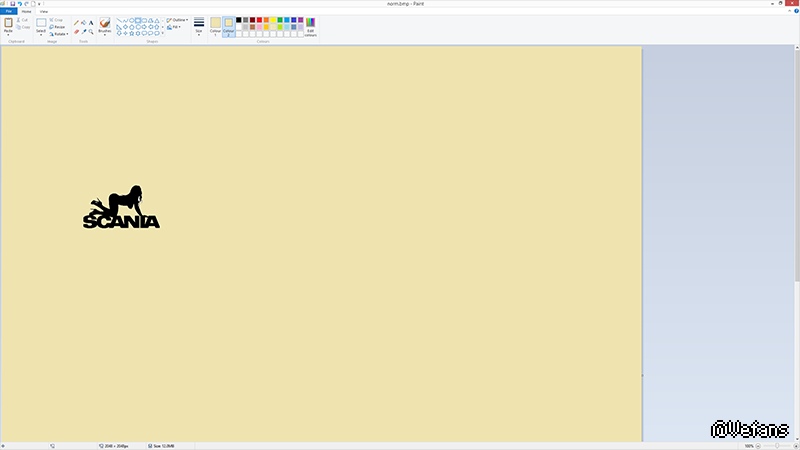
Task: Click the Resize button
Action: coord(59,26)
